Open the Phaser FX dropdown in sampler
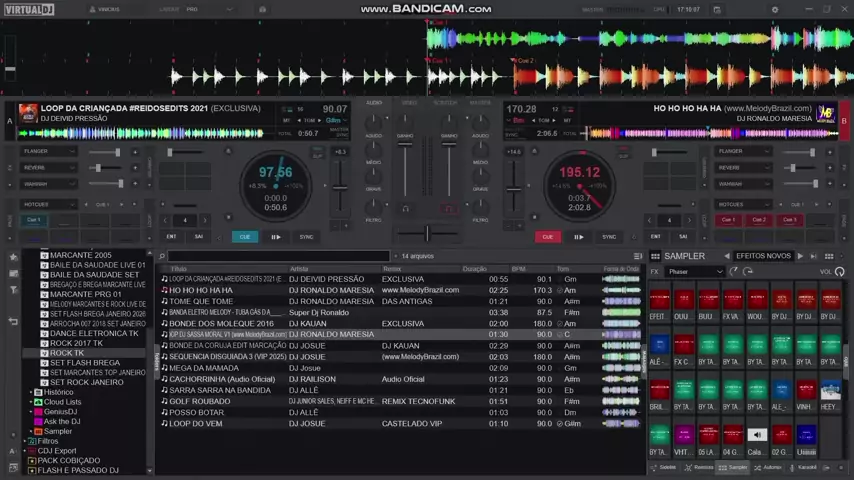 point(694,272)
